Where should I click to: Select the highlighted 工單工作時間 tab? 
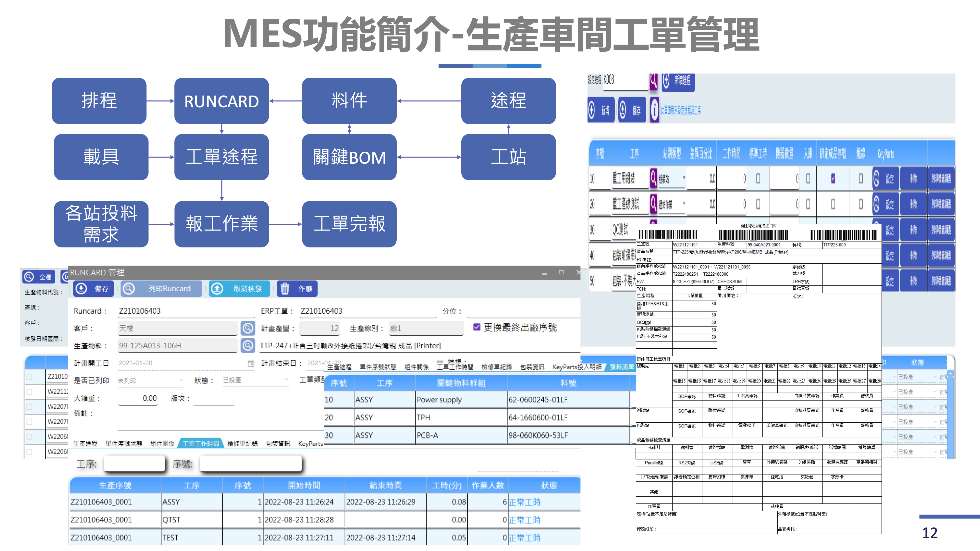(201, 444)
